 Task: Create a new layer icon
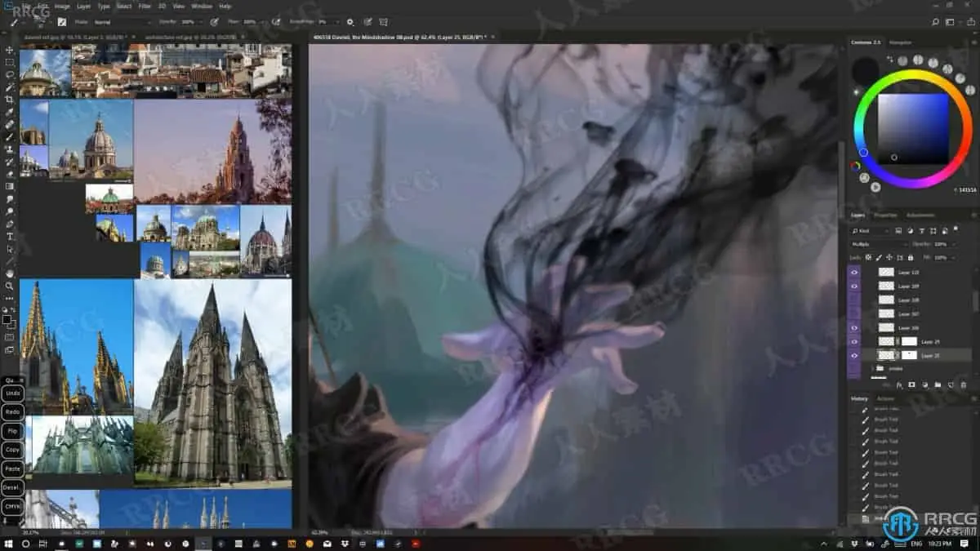(x=951, y=384)
